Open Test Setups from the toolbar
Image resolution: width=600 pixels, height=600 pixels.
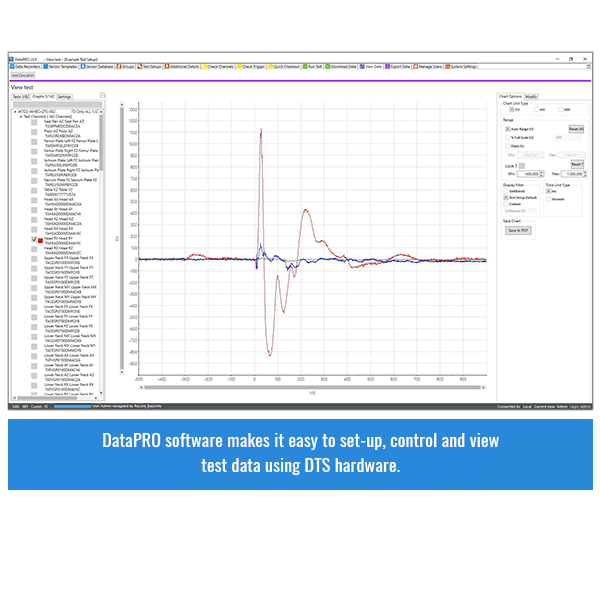[x=150, y=67]
